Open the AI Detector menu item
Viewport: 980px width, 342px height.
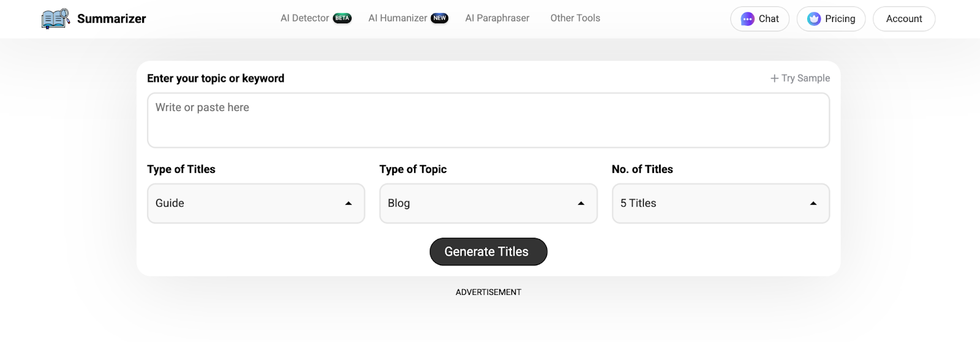[304, 18]
